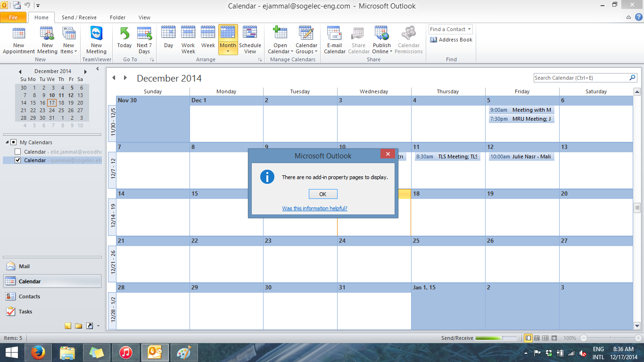Switch to the View tab
The image size is (644, 362).
coord(144,17)
